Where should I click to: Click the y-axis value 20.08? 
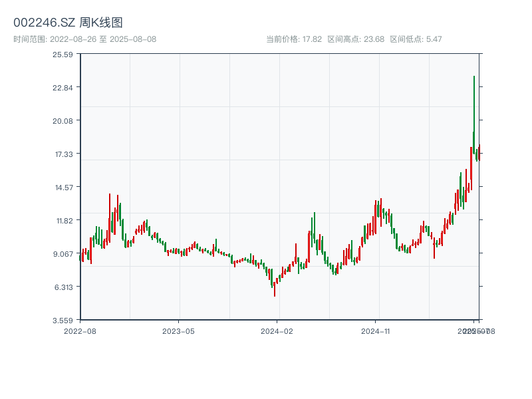[63, 121]
